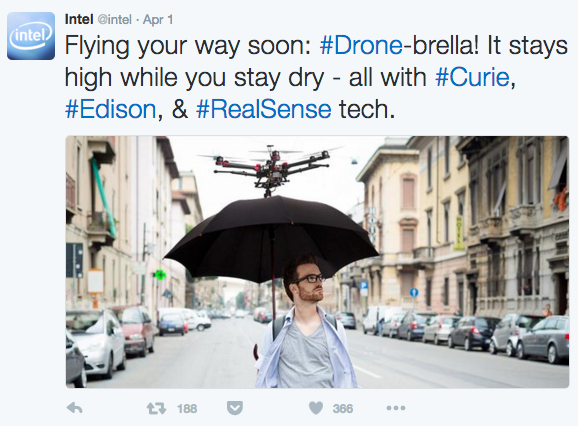Viewport: 578px width, 426px height.
Task: Retweet using the retweet arrows icon
Action: pyautogui.click(x=156, y=408)
